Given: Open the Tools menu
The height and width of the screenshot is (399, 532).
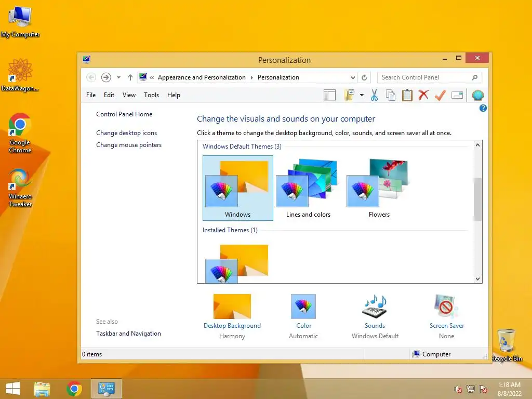Looking at the screenshot, I should pyautogui.click(x=151, y=95).
